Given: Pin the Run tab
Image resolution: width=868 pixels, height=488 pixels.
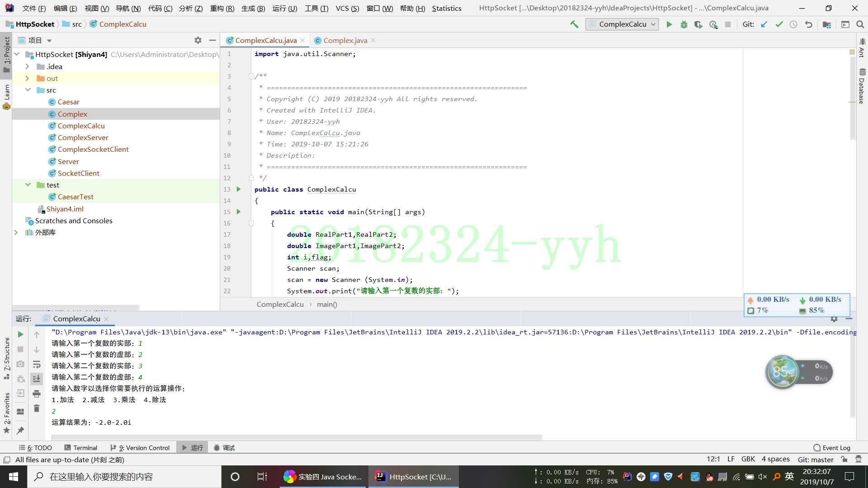Looking at the screenshot, I should (x=20, y=431).
